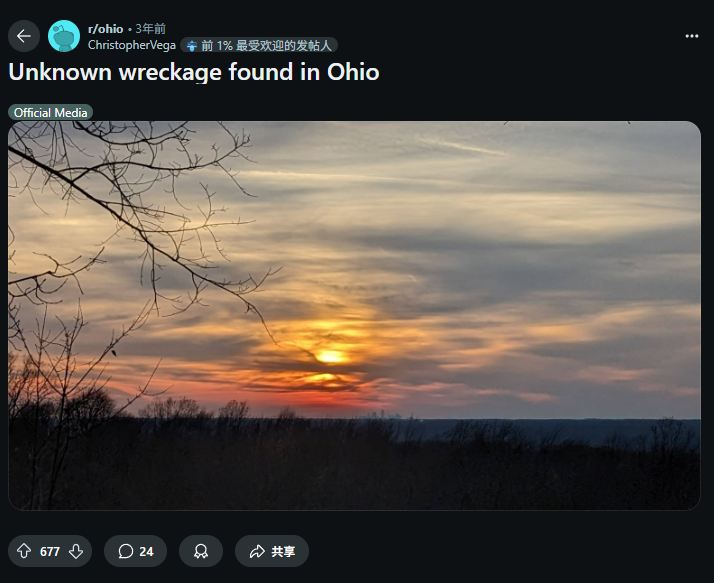Click the '3年前' post timestamp
Viewport: 714px width, 583px height.
point(151,29)
